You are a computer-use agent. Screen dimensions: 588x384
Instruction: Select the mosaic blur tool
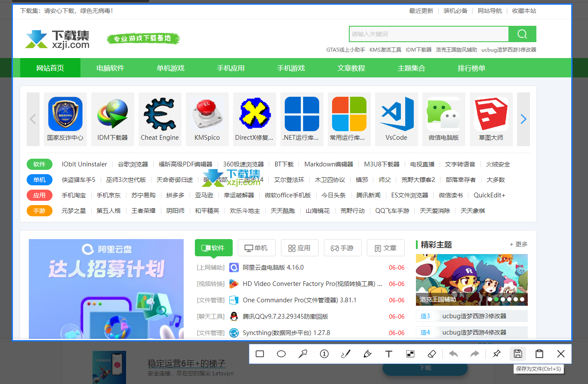410,354
